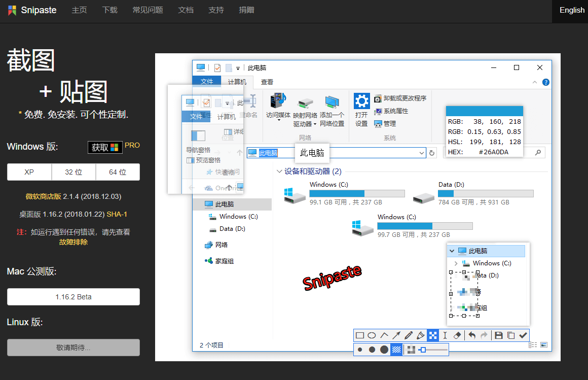
Task: Open the 映射网络驱动器 dropdown arrow
Action: tap(315, 124)
